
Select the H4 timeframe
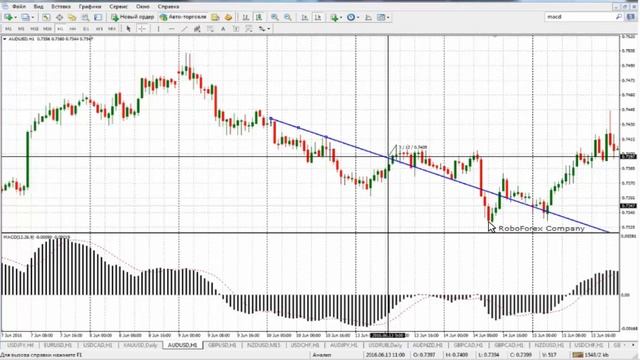pos(73,29)
